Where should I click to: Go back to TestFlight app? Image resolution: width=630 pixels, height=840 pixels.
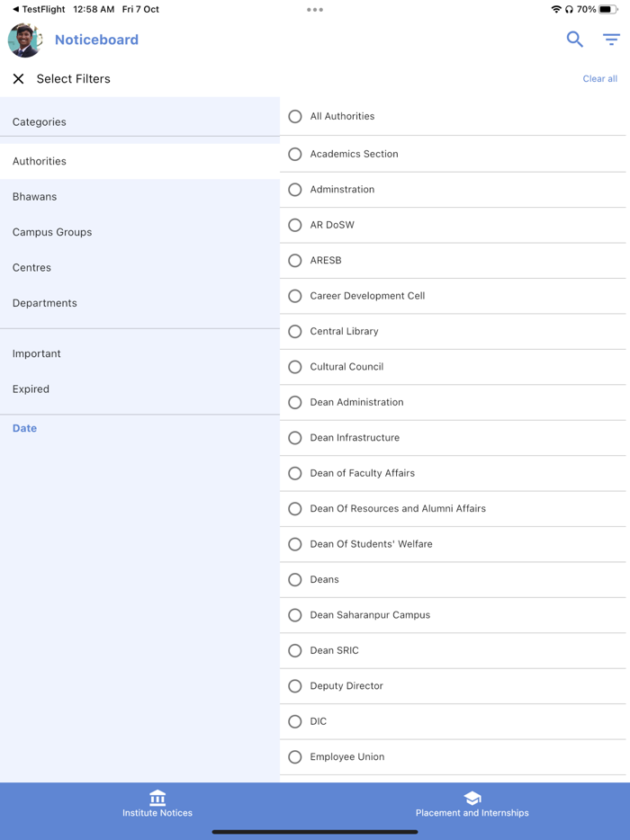click(38, 9)
